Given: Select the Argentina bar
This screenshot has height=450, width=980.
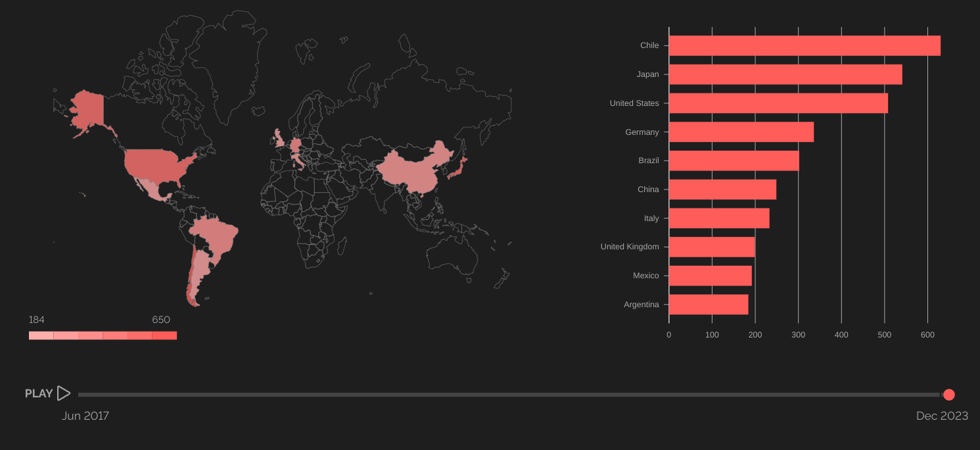Looking at the screenshot, I should pyautogui.click(x=709, y=305).
